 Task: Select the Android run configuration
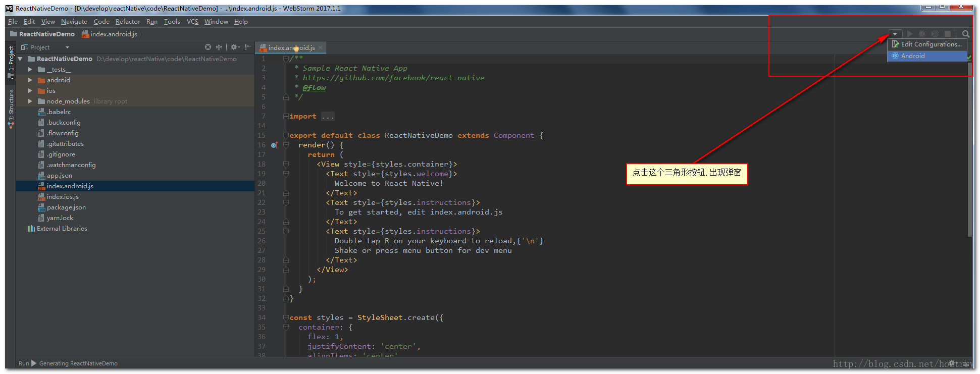pyautogui.click(x=927, y=56)
